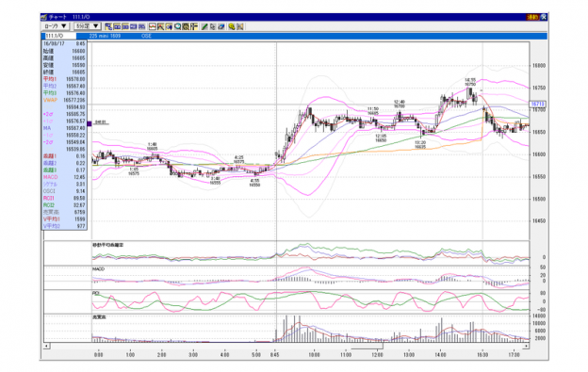This screenshot has height=372, width=588.
Task: Open the chart type dropdown ローソク
Action: (x=56, y=26)
